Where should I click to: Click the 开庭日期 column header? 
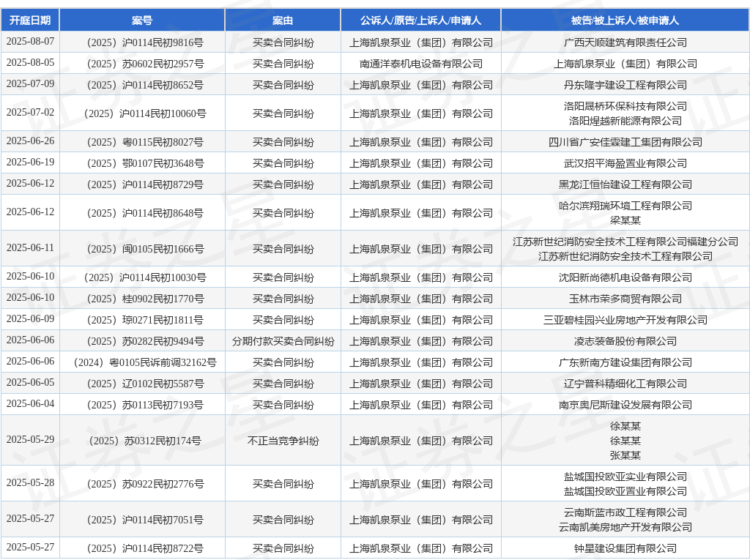[30, 20]
